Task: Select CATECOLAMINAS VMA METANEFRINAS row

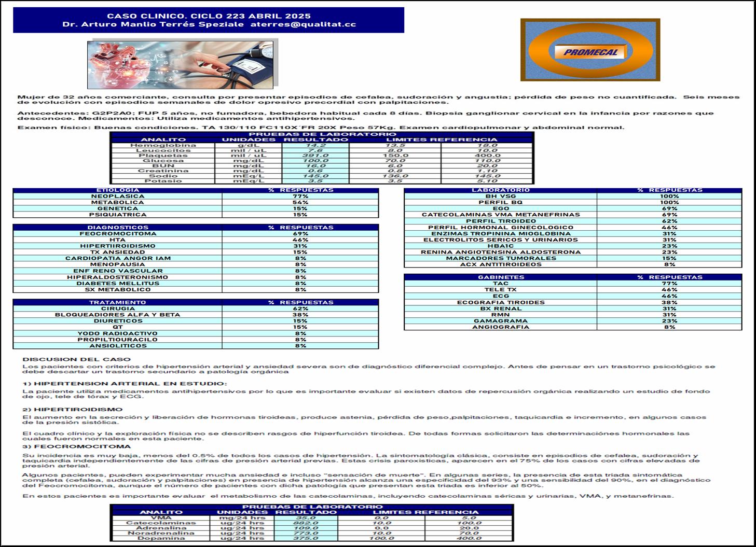Action: [573, 215]
